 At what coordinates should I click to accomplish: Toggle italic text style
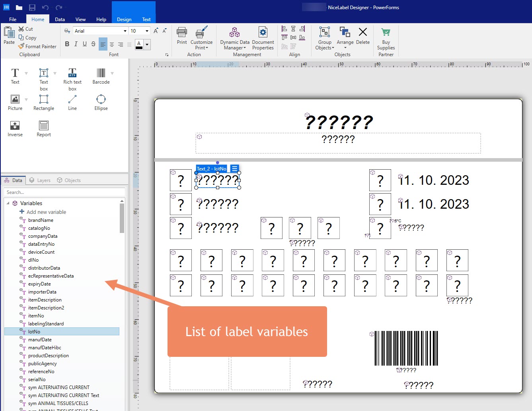click(x=76, y=44)
